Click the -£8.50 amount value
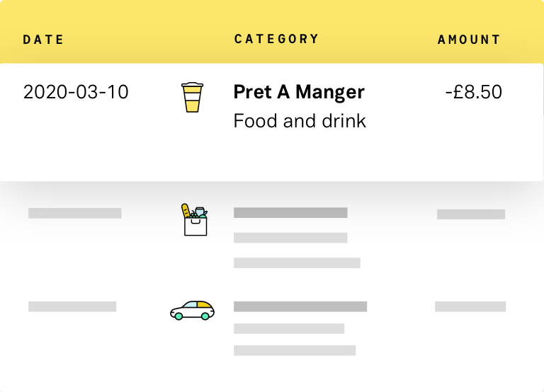This screenshot has height=392, width=544. coord(474,92)
